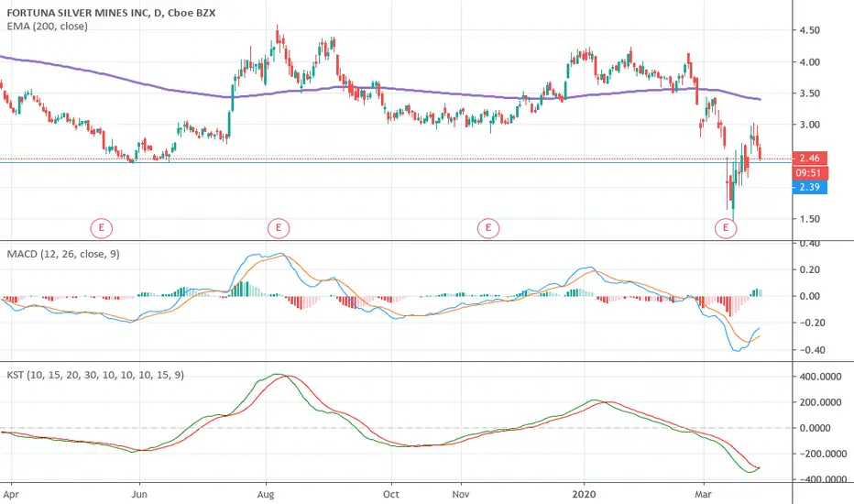Click the blue 2.39 price line label
854x504 pixels.
pos(809,187)
